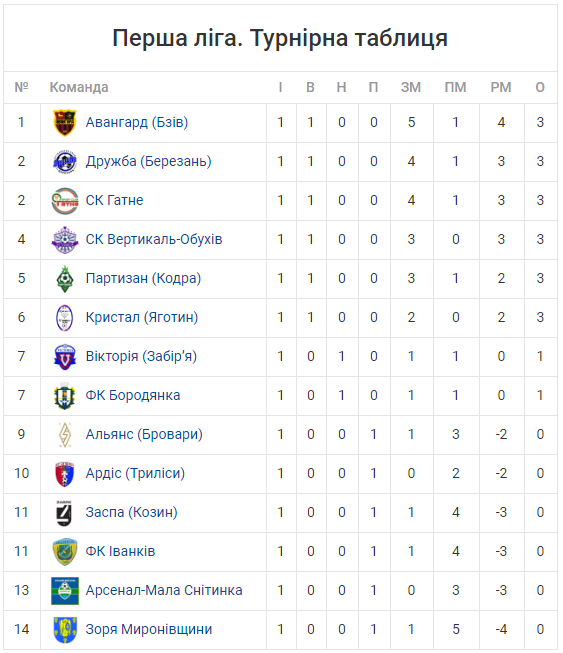
Task: Follow the Зоря Миронівщини team link
Action: [x=149, y=629]
